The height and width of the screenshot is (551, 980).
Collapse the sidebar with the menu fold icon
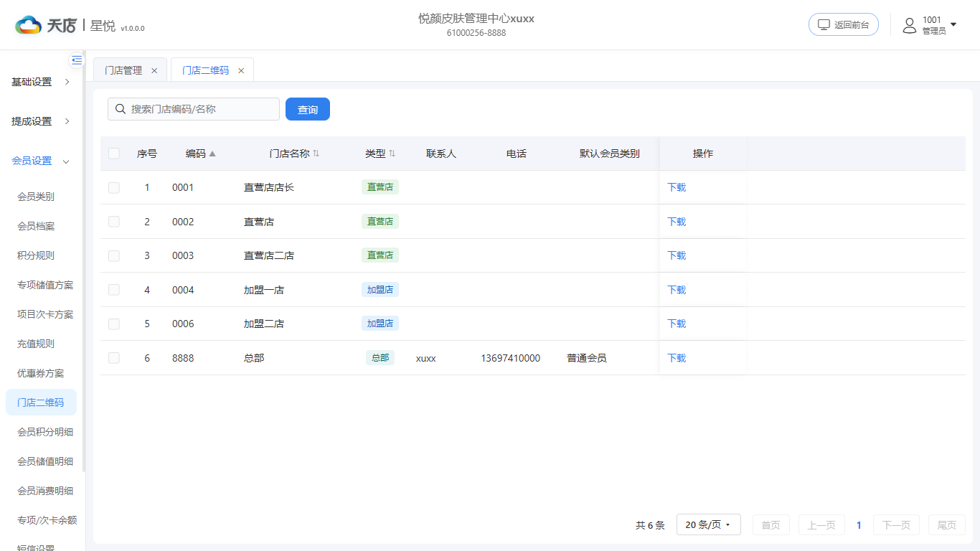click(x=77, y=60)
